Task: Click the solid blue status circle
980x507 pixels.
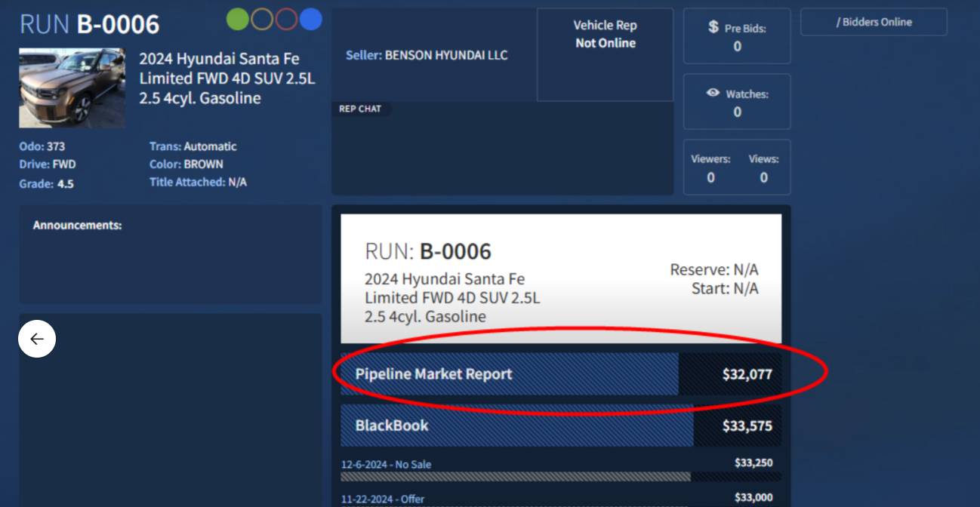Action: (x=310, y=20)
